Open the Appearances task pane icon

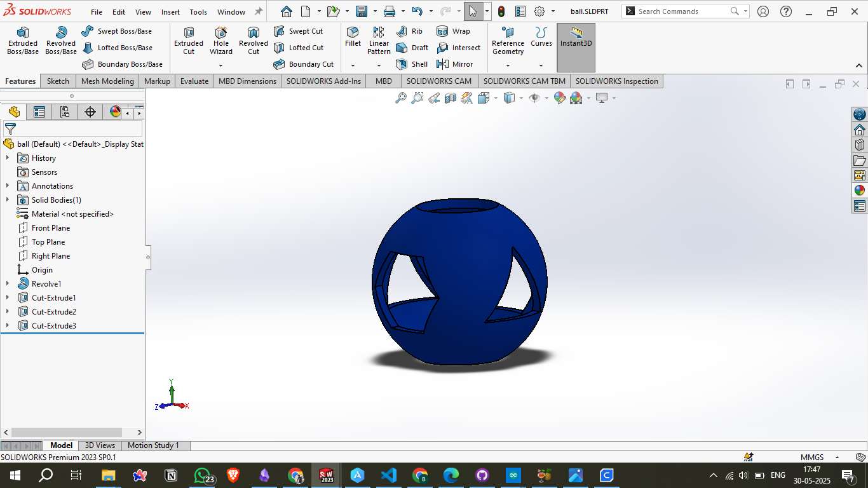tap(860, 190)
